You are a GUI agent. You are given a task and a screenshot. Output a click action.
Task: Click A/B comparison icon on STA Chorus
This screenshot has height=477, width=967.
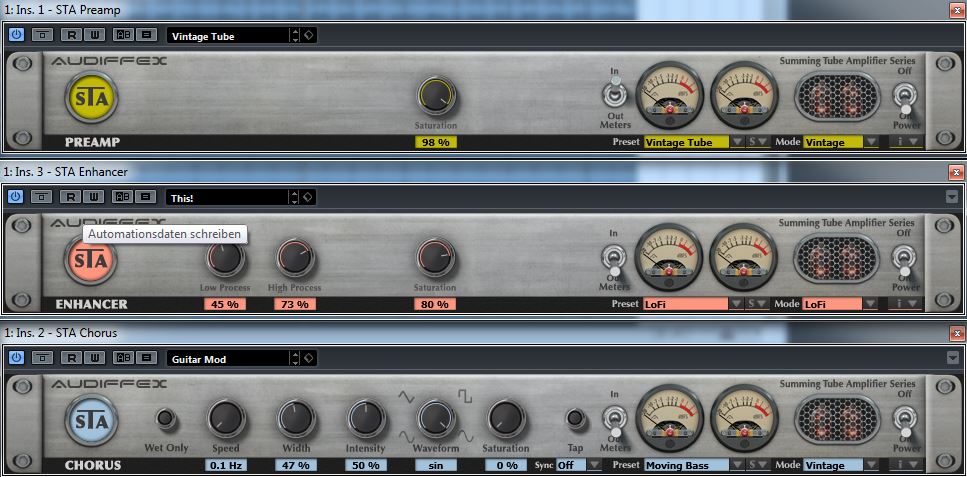[x=122, y=357]
